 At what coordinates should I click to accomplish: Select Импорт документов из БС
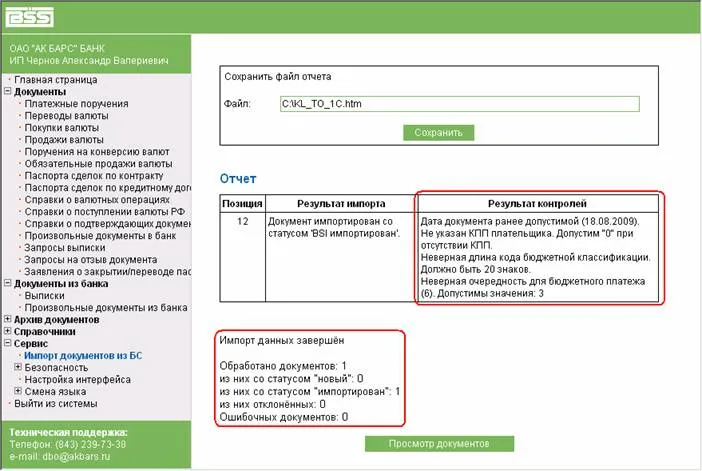coord(83,355)
